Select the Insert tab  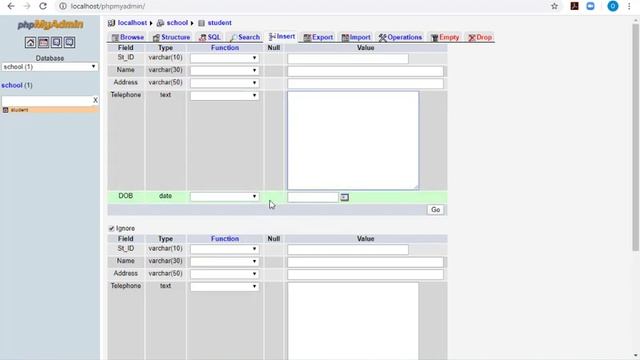(282, 37)
